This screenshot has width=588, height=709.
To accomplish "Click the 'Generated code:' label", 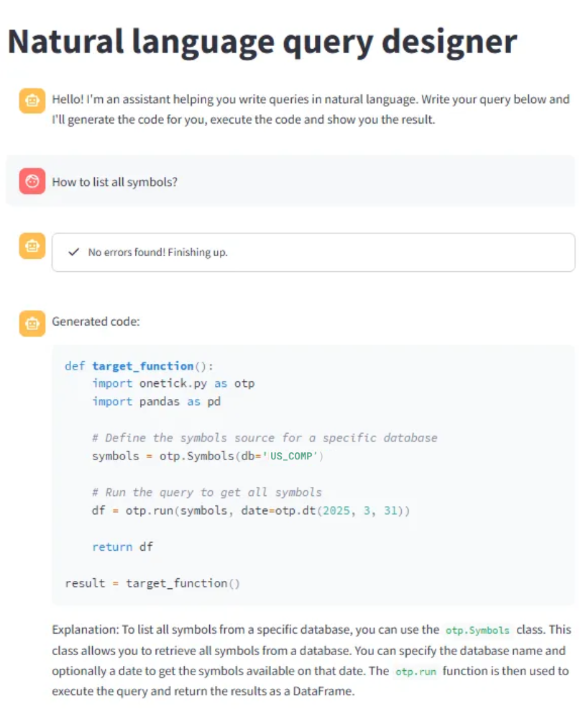I will pos(96,321).
